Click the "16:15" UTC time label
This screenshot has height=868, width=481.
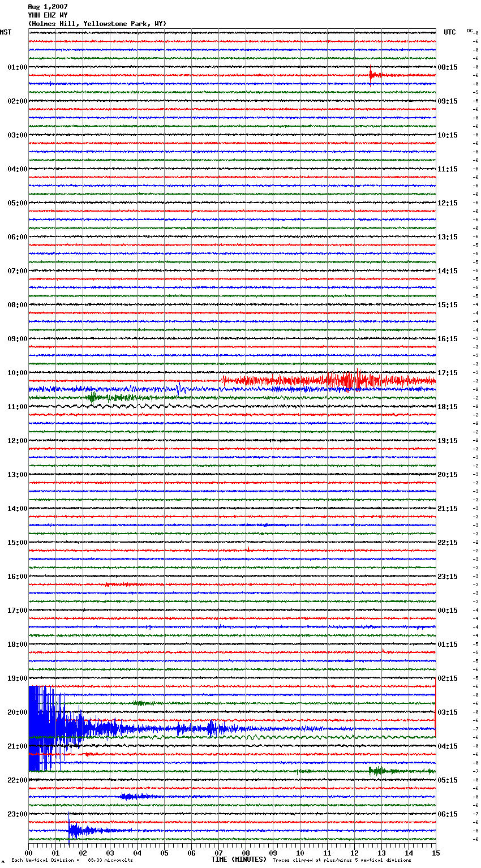tap(448, 339)
